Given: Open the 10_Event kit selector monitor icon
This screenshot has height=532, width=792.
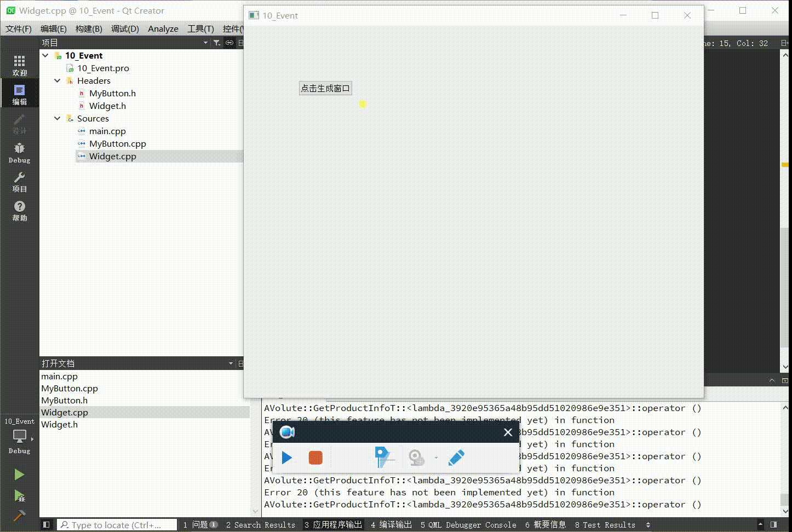Looking at the screenshot, I should (19, 437).
